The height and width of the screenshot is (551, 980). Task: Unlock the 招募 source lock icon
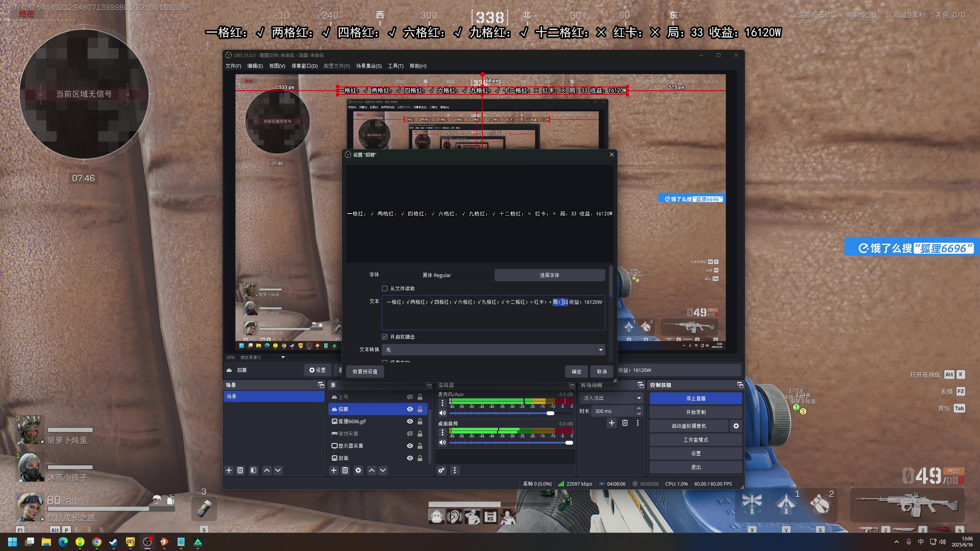(x=420, y=409)
